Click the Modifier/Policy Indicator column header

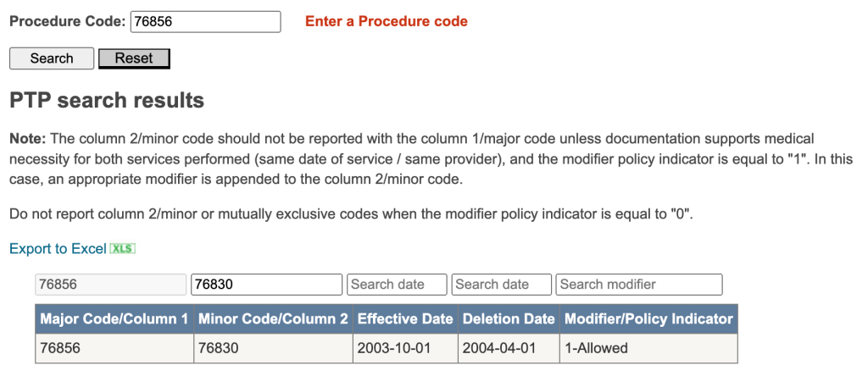[648, 319]
